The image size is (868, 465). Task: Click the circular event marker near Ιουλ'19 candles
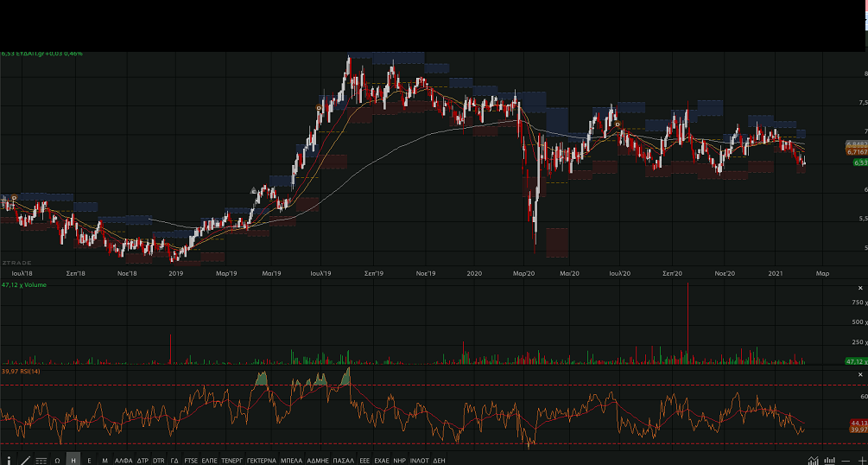pos(320,108)
